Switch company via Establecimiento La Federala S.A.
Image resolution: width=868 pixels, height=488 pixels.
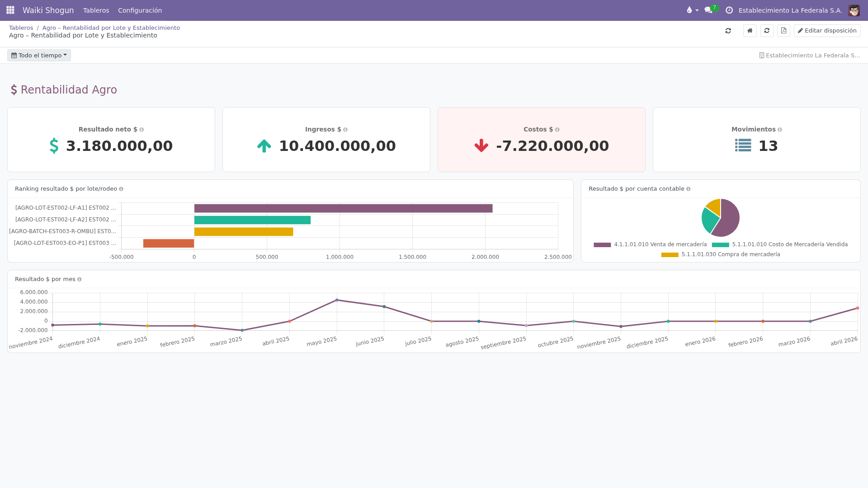coord(790,10)
